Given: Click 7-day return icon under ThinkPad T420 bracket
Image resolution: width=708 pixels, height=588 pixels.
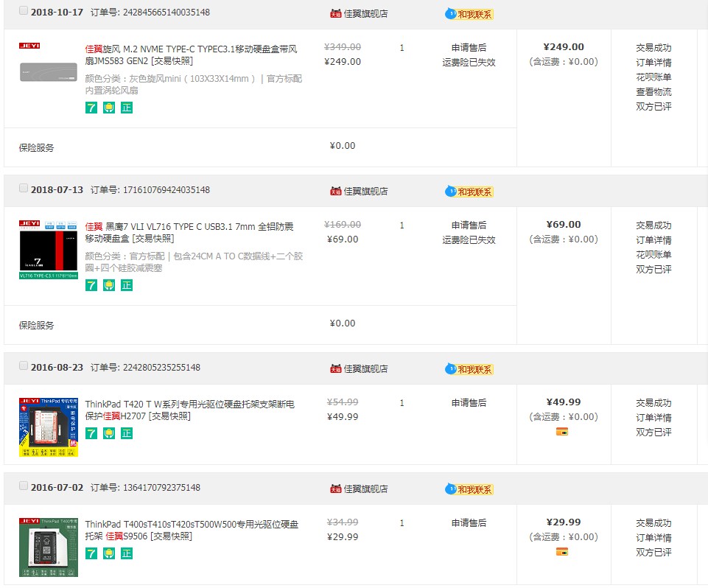Looking at the screenshot, I should coord(91,433).
